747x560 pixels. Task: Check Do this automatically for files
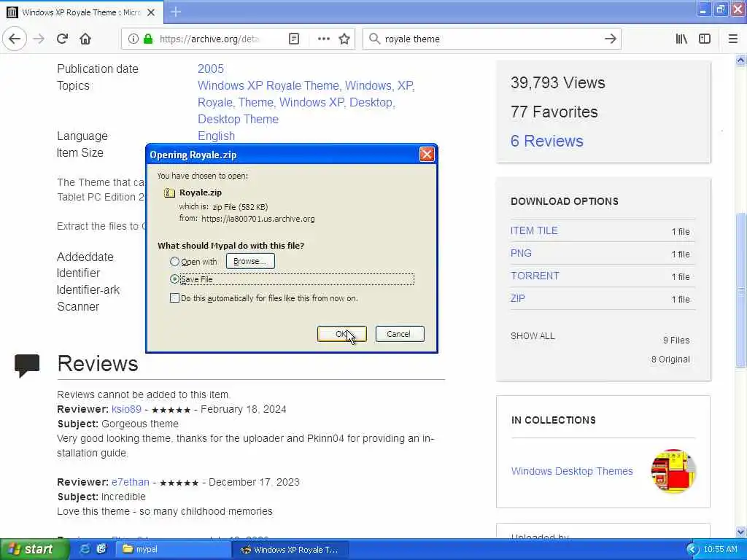point(174,298)
